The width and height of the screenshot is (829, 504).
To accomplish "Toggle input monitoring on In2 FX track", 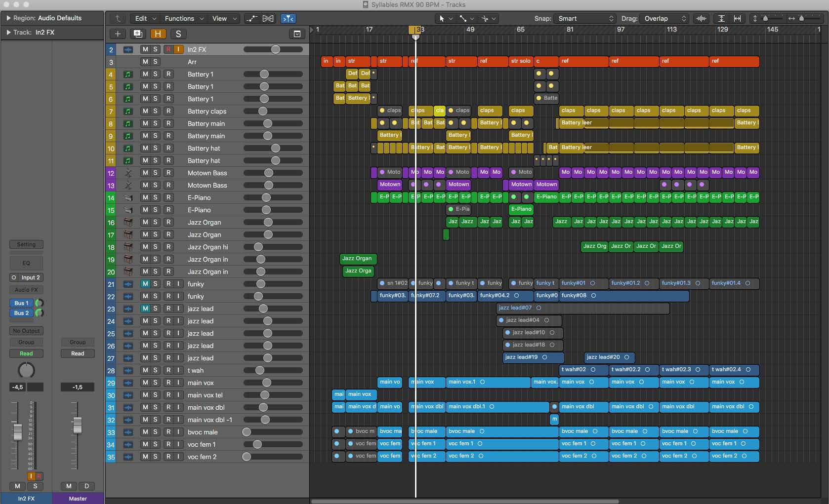I will (178, 49).
